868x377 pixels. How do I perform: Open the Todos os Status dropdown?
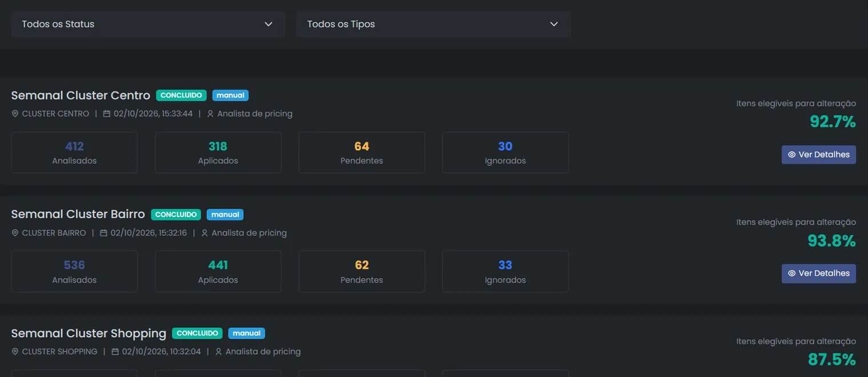click(148, 24)
